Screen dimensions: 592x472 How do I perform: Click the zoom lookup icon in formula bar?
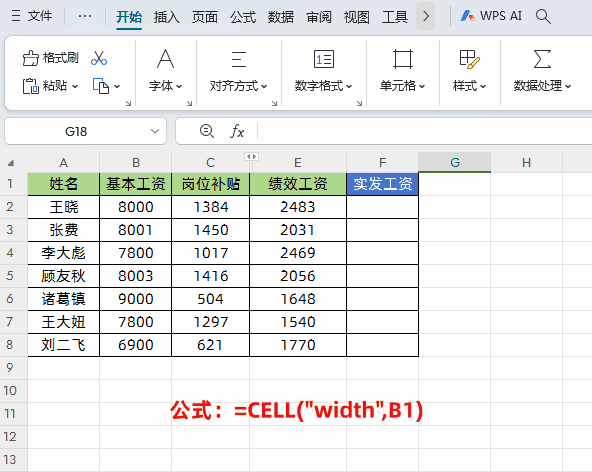coord(207,131)
